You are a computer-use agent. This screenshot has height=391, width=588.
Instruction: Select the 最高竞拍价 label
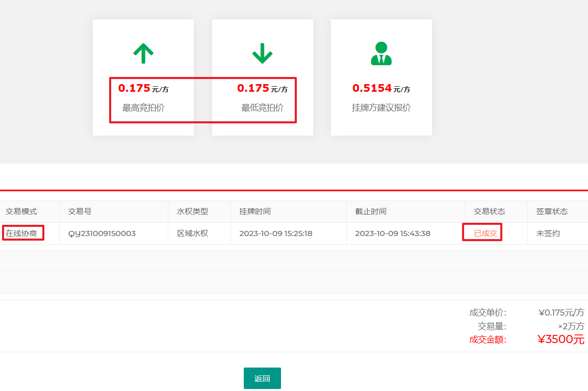(143, 108)
